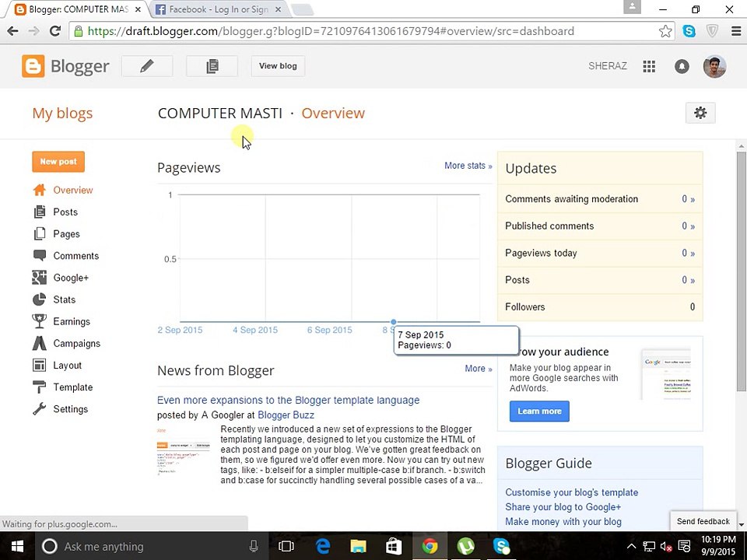Open Layout in the sidebar menu

(67, 366)
